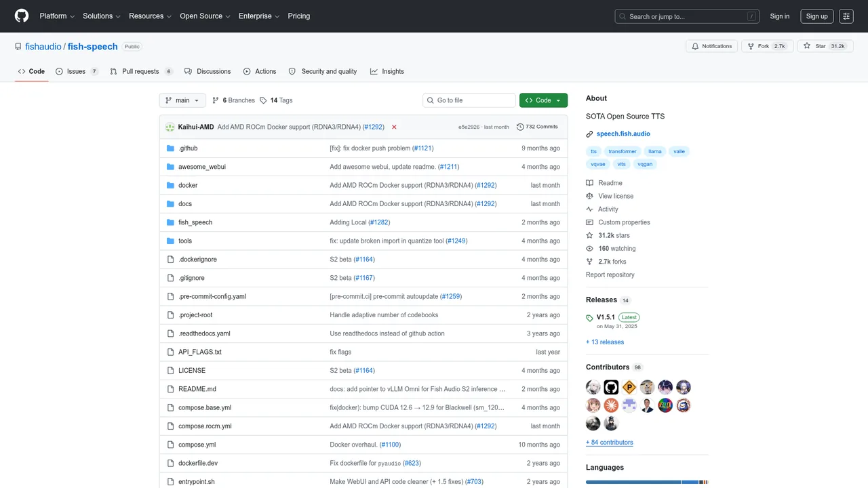Show failed checks red X status icon
The image size is (868, 488).
[x=394, y=127]
